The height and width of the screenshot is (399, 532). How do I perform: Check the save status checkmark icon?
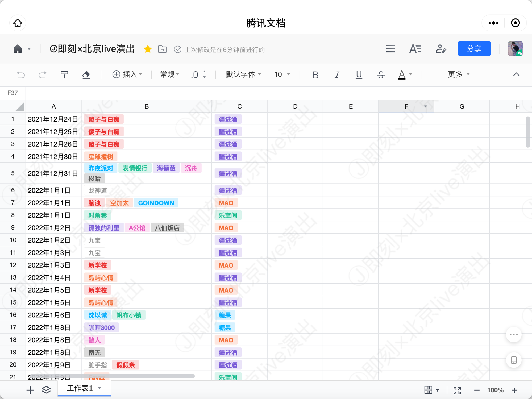point(177,49)
